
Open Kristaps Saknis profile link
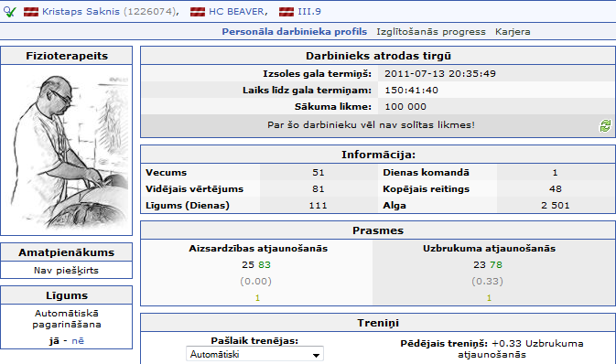pyautogui.click(x=81, y=12)
